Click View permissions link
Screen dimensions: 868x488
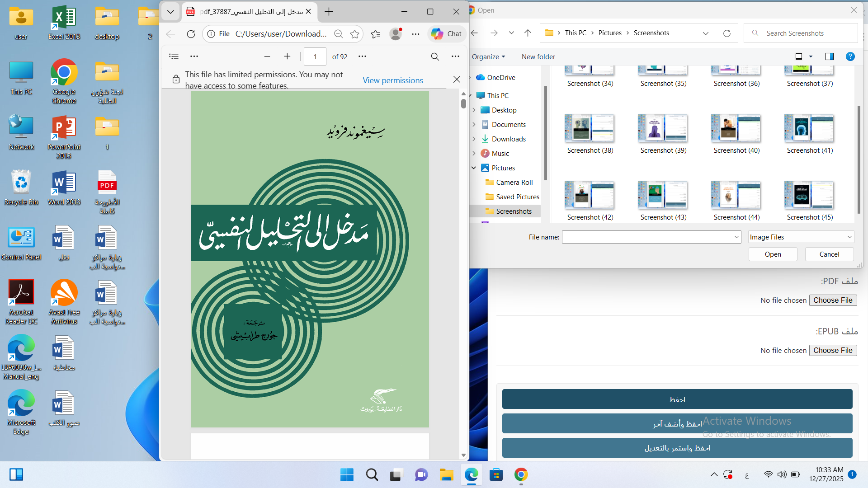(393, 80)
